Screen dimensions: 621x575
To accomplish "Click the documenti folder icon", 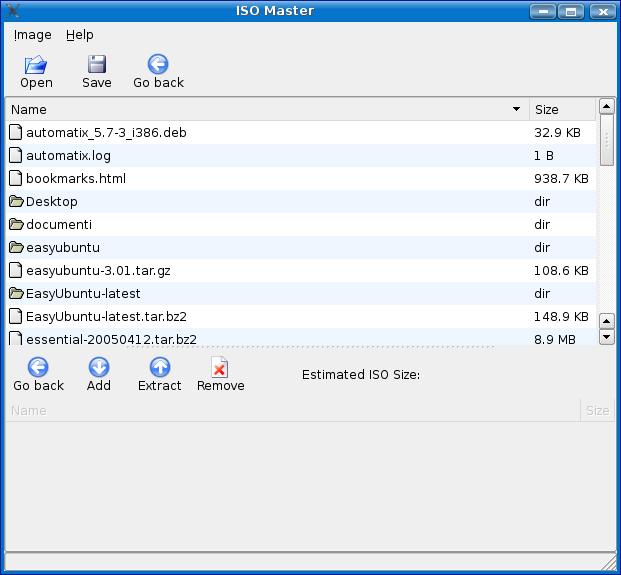I will coord(16,224).
